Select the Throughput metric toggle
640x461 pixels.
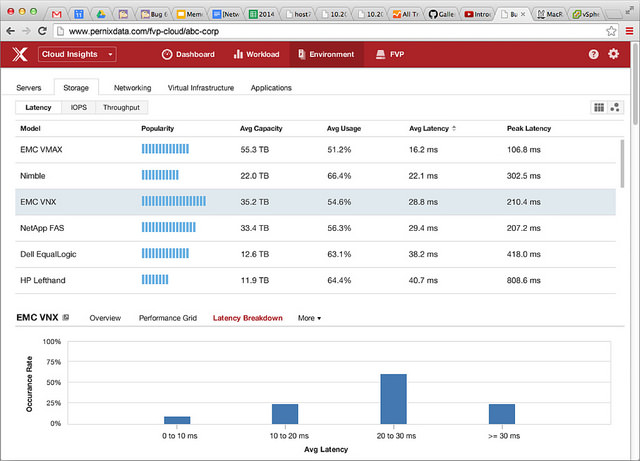coord(121,107)
